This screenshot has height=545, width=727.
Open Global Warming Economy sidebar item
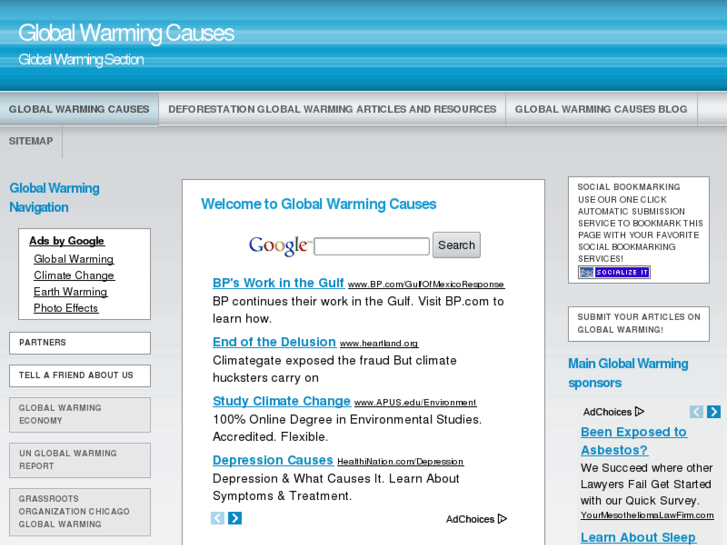tap(80, 414)
